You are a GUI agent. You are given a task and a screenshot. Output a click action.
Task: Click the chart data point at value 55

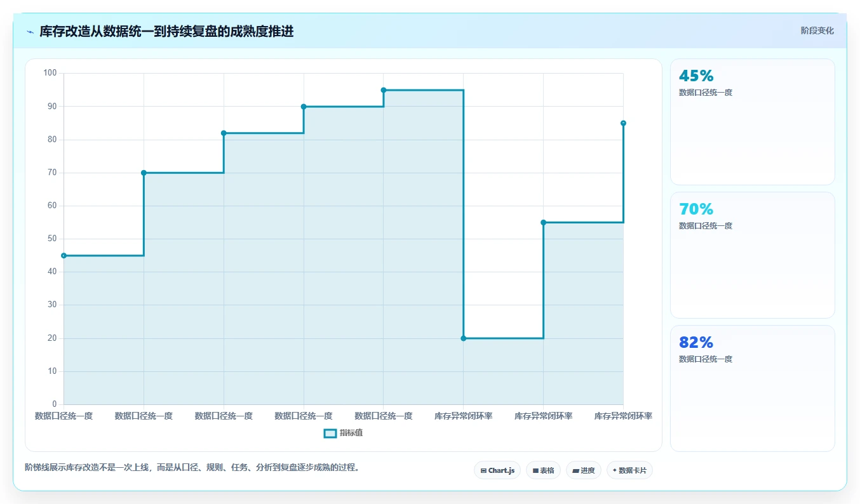pyautogui.click(x=544, y=222)
